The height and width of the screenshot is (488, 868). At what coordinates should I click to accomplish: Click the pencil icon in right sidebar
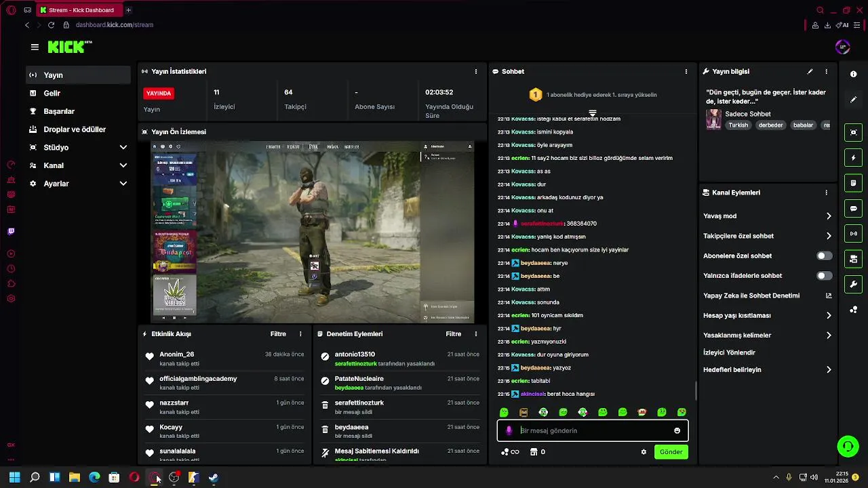pos(853,100)
